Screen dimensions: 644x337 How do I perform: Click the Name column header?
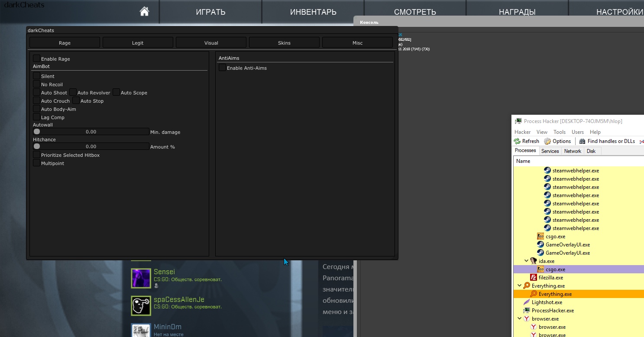click(523, 161)
